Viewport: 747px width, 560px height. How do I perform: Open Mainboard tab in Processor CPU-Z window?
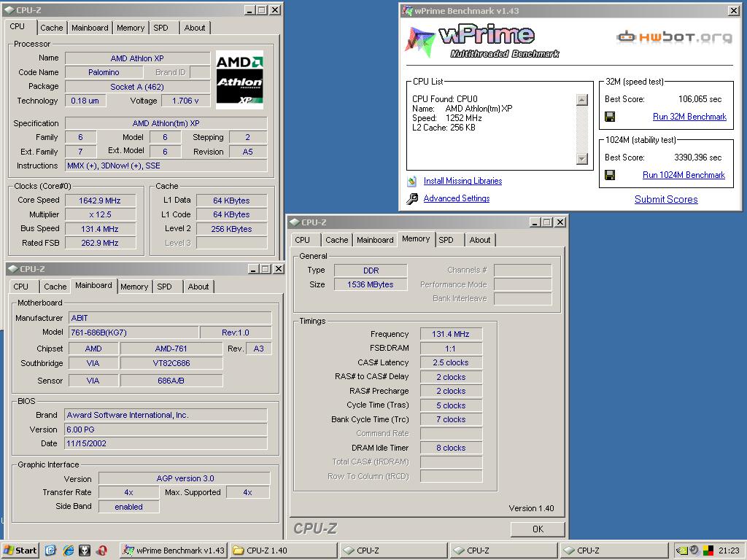point(90,28)
